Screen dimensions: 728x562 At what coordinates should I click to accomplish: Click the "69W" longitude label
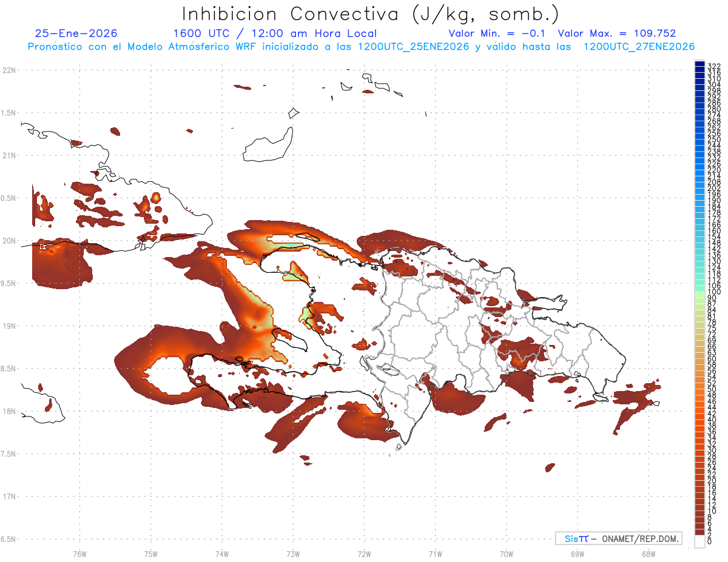(577, 554)
